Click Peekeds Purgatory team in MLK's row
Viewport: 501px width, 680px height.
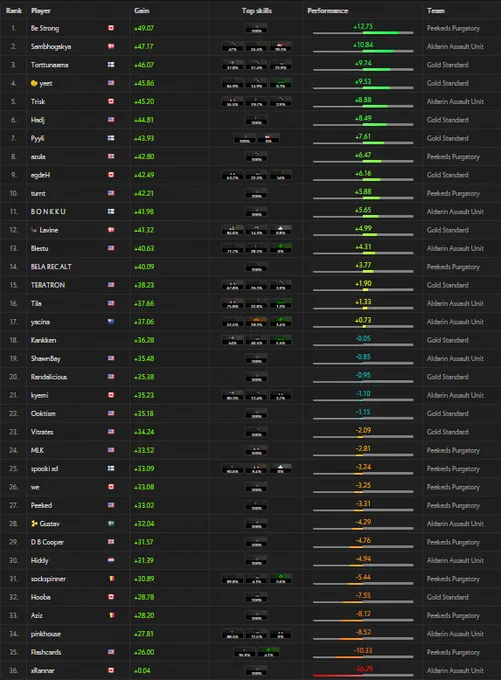point(453,450)
